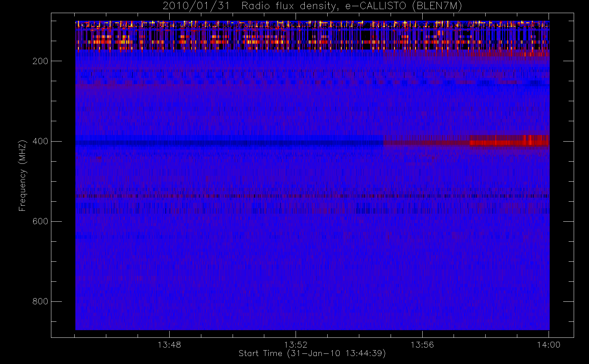589x364 pixels.
Task: Click the 200 frequency tick label
Action: click(x=40, y=61)
